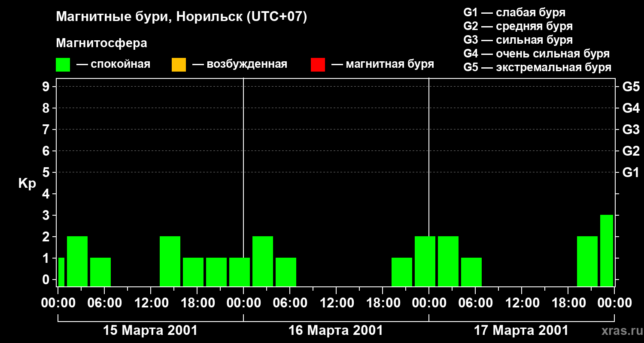Click the right-axis 'G3' level label
Viewport: 644px width, 343px height.
click(x=631, y=129)
